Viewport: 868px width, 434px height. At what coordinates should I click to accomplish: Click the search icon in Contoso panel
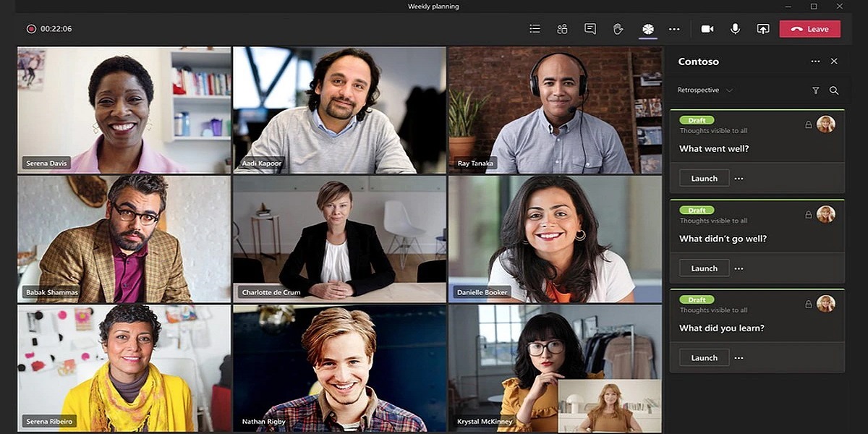[834, 90]
